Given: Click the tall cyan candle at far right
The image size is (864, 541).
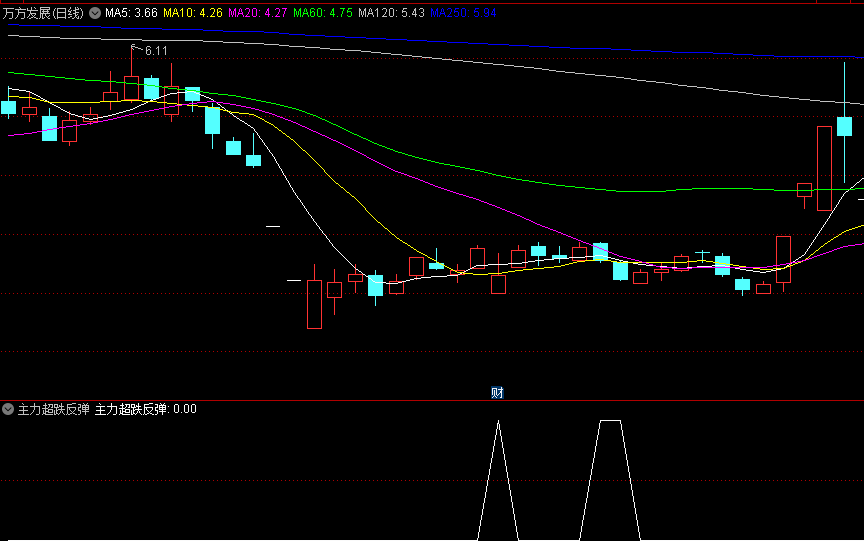Looking at the screenshot, I should [x=844, y=126].
